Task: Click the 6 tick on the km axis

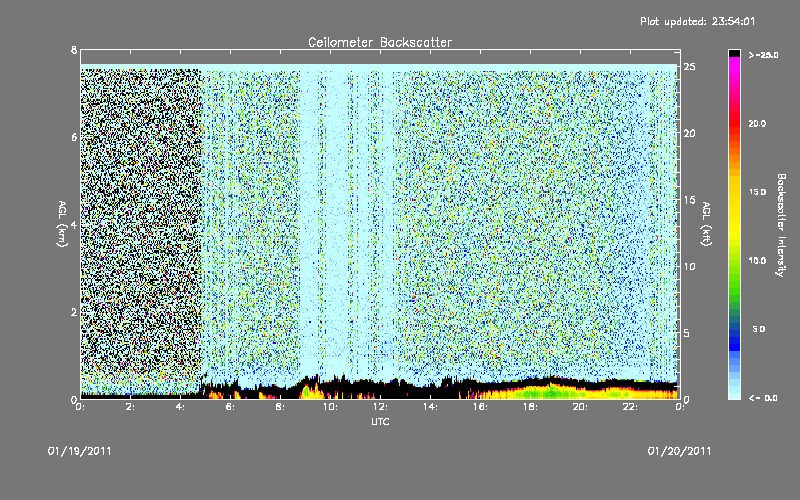Action: point(74,137)
